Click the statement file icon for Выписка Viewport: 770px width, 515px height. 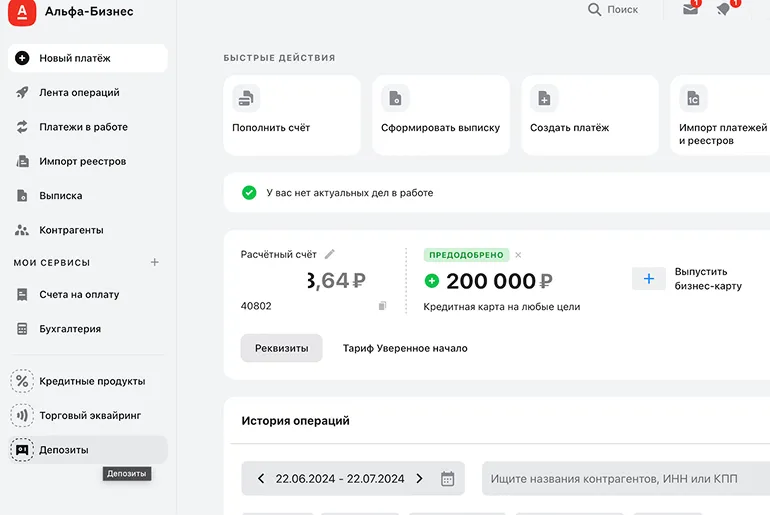tap(22, 195)
